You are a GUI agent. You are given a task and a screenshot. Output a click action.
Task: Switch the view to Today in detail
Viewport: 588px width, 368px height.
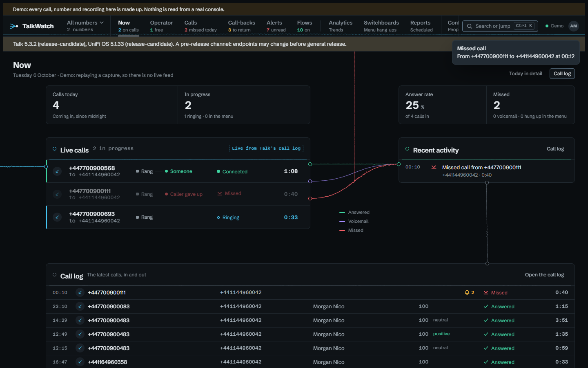(526, 74)
